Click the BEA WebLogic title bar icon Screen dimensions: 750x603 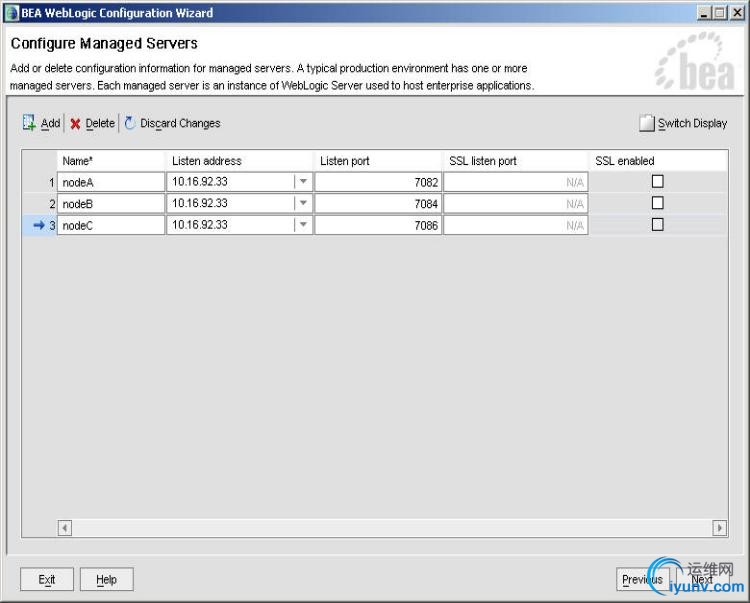(x=11, y=13)
